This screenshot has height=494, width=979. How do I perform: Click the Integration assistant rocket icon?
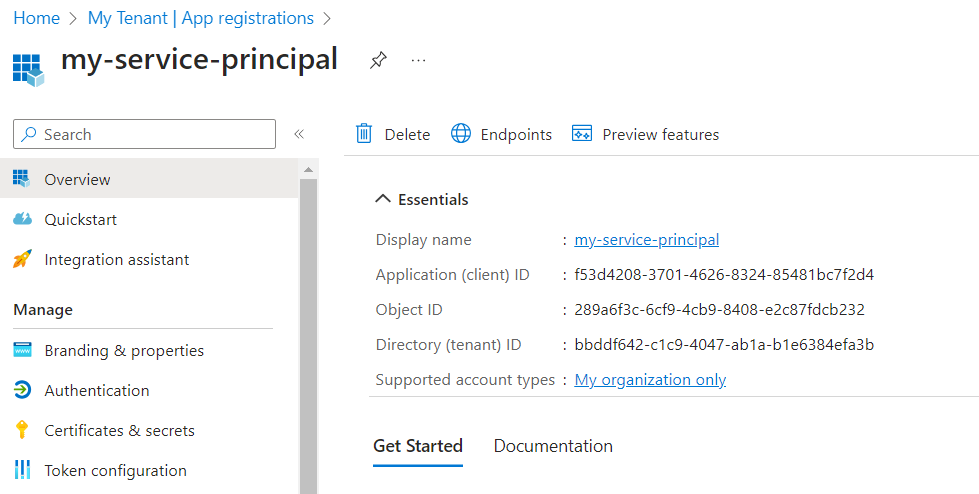22,259
